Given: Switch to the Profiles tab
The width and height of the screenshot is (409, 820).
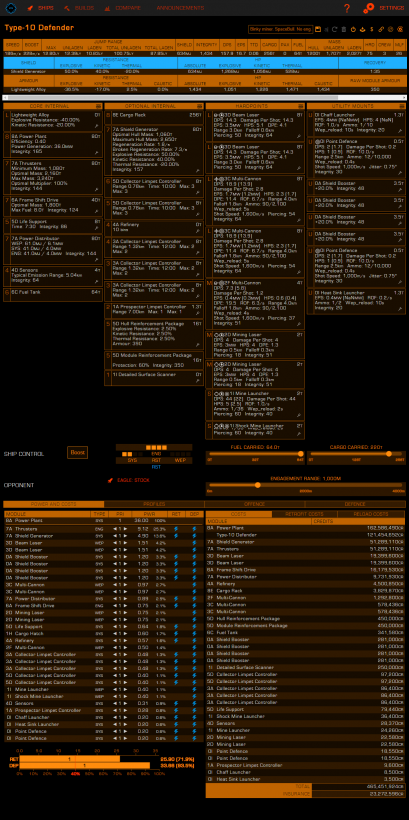Looking at the screenshot, I should 154,504.
